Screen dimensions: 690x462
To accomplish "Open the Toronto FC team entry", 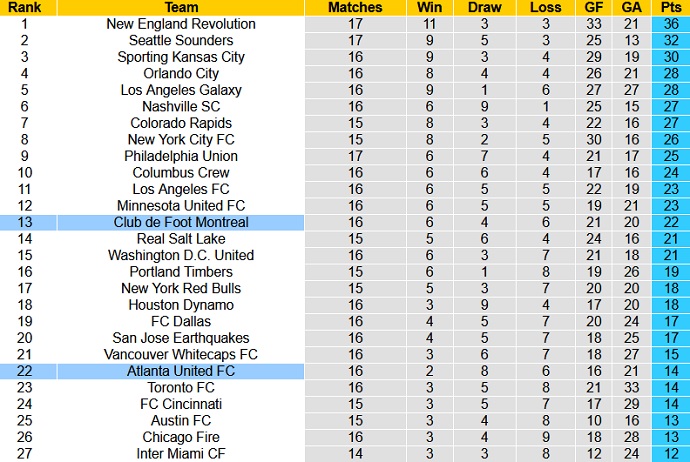I will (x=181, y=388).
